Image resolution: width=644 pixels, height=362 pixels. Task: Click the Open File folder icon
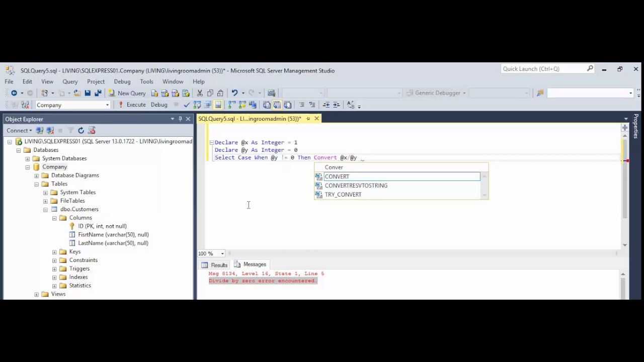(77, 93)
